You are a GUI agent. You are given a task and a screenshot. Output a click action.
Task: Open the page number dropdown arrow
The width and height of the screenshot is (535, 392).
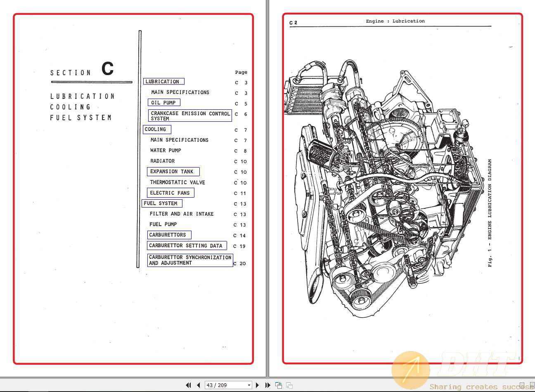(x=249, y=385)
